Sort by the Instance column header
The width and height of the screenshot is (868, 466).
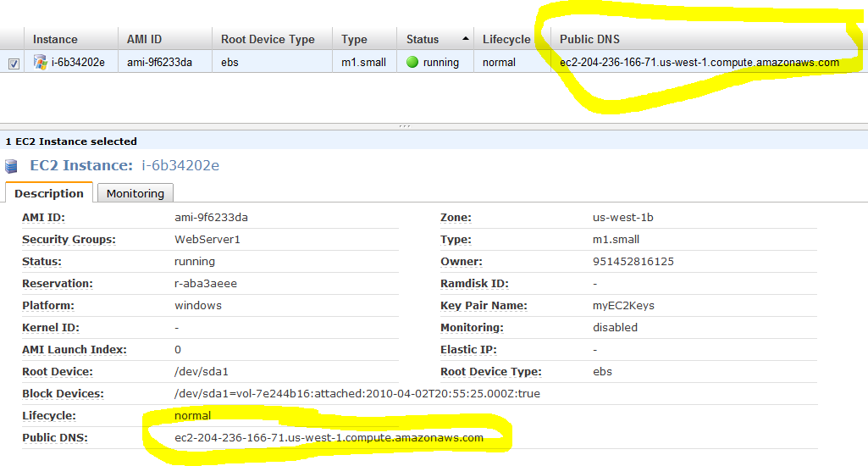coord(55,39)
